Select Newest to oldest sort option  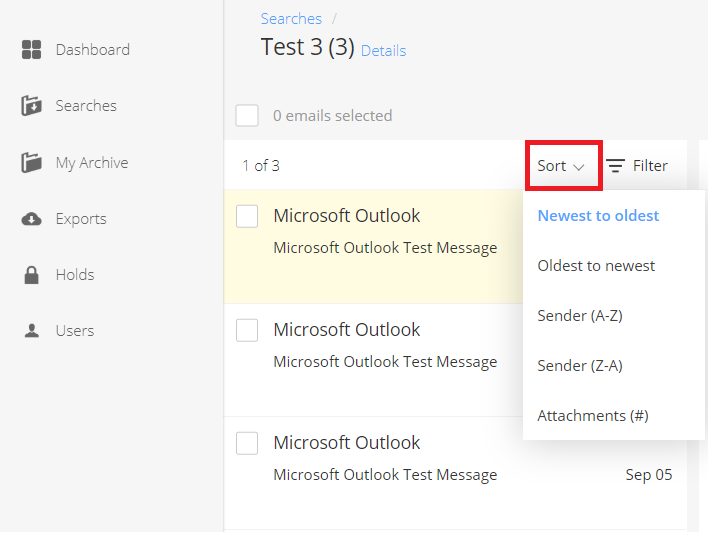click(x=598, y=216)
